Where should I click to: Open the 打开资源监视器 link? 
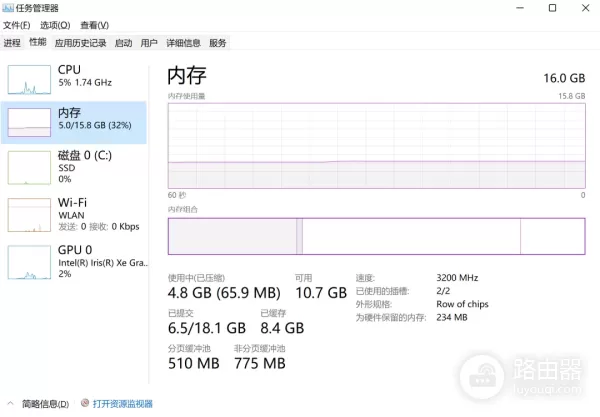122,404
